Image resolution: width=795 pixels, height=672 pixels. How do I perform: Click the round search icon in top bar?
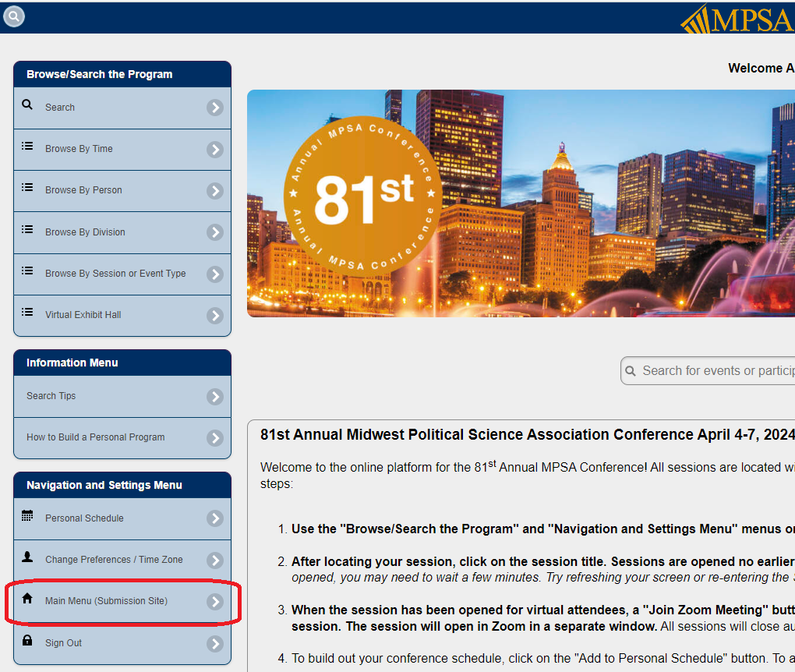(x=14, y=16)
